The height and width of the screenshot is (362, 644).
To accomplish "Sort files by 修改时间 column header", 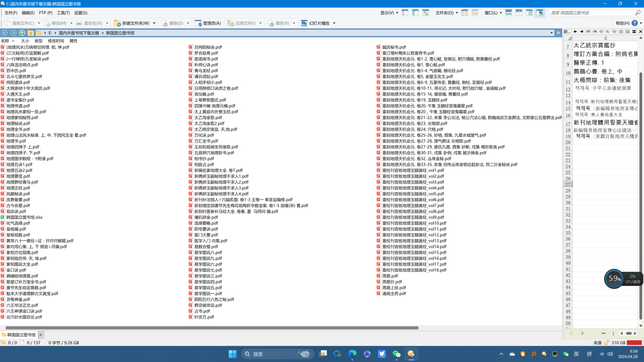I will coord(56,41).
